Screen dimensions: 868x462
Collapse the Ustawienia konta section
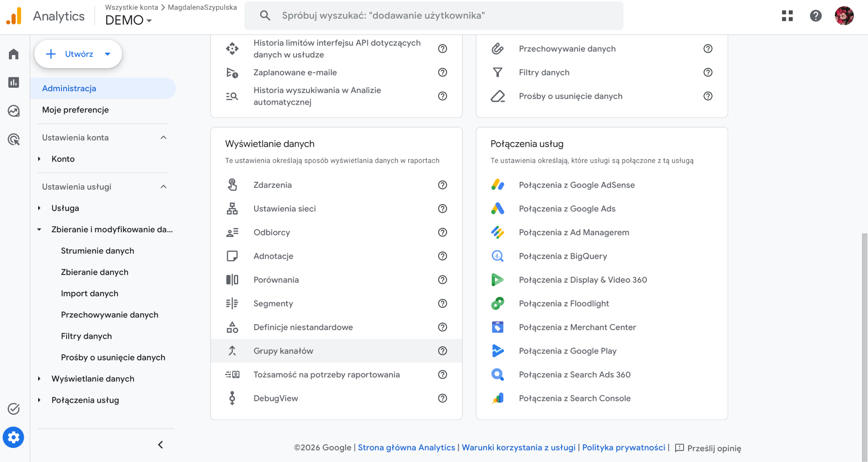click(x=164, y=137)
